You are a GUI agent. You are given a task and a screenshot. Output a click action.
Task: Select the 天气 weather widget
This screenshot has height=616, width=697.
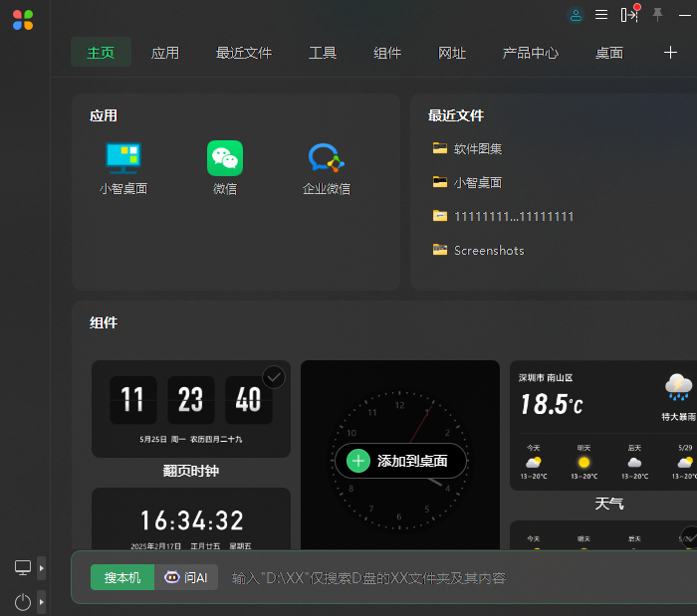coord(603,425)
